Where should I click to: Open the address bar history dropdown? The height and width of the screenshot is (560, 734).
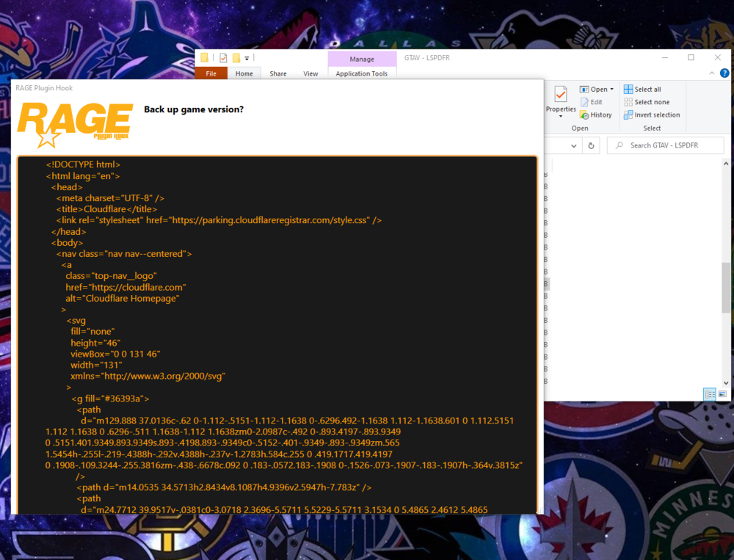[573, 145]
